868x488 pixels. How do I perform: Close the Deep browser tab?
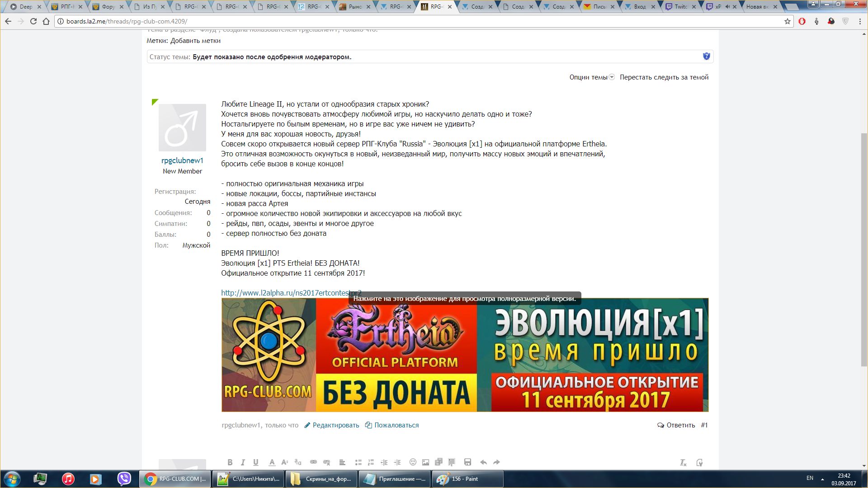click(39, 7)
